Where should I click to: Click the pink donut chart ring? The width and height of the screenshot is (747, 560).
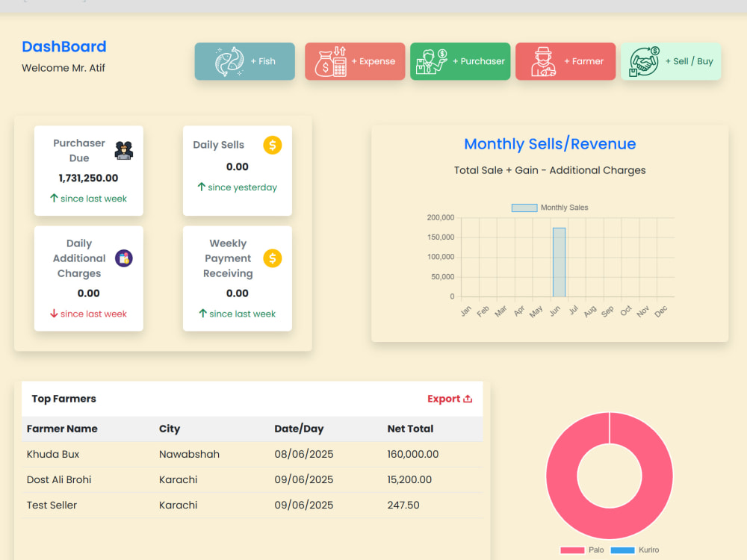tap(562, 475)
